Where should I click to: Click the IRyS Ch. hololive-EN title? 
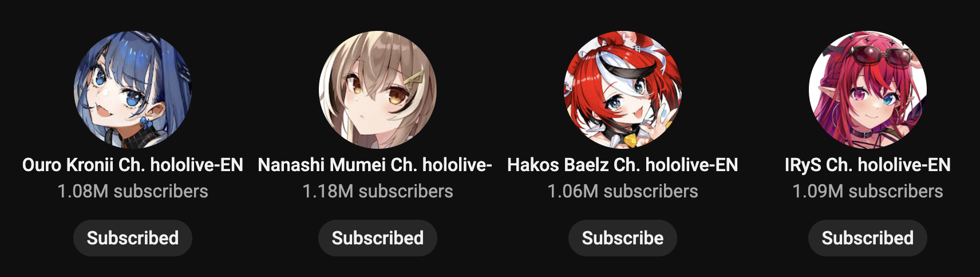[868, 165]
